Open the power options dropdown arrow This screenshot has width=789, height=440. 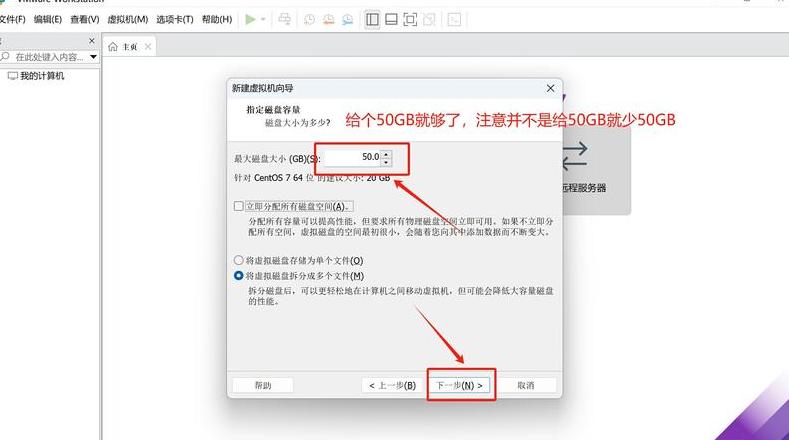[263, 20]
